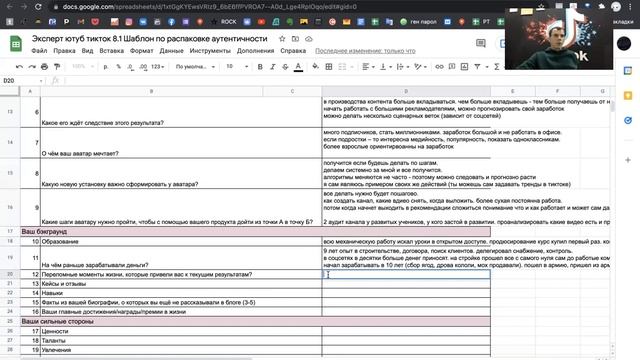Open Вид menu
Screen dimensions: 640x360
point(87,51)
